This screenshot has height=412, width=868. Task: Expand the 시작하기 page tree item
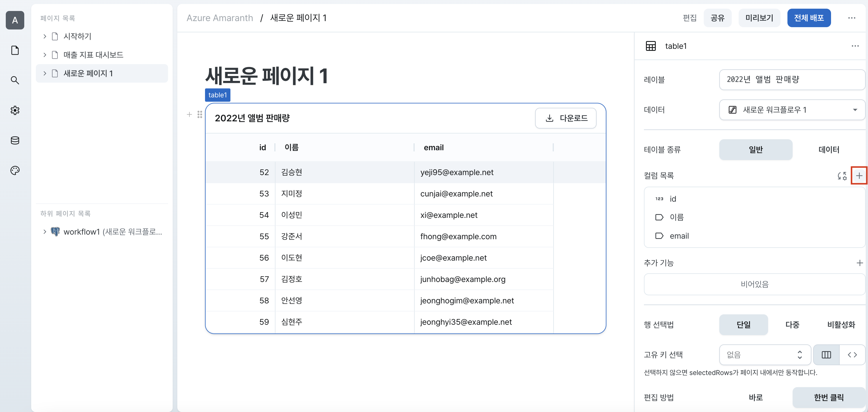click(45, 36)
